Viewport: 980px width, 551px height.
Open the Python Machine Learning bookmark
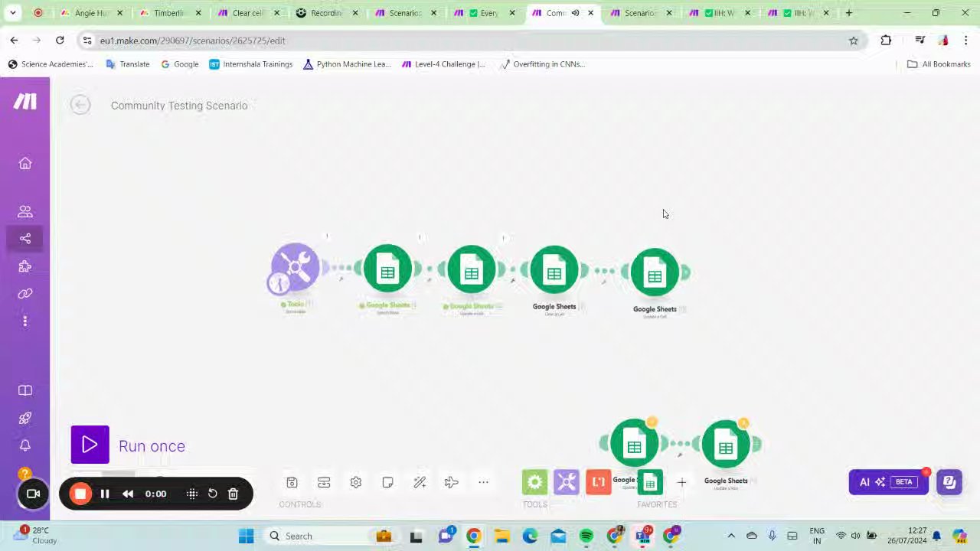pos(347,64)
